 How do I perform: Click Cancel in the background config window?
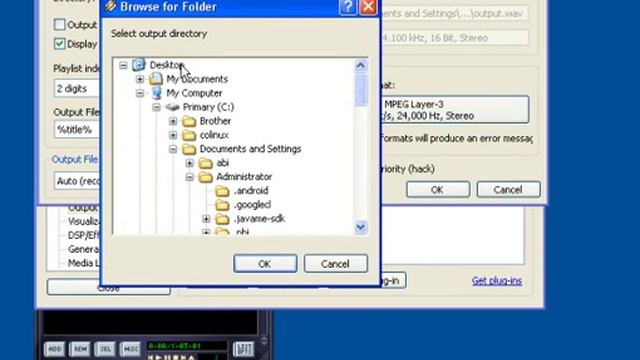[x=509, y=190]
